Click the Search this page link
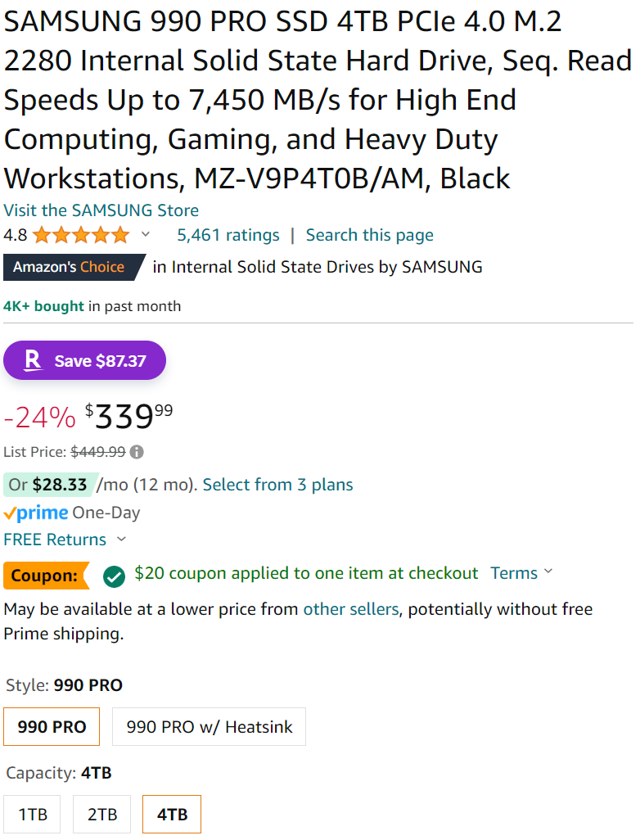 370,235
